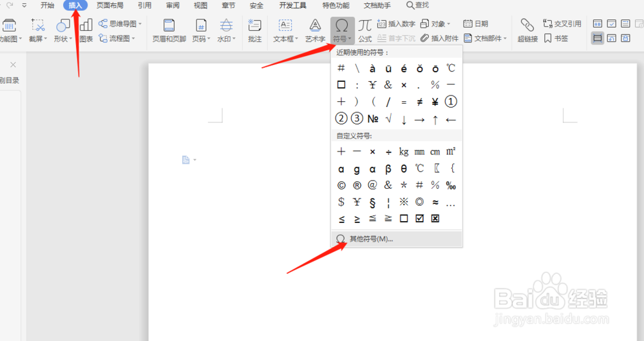This screenshot has width=644, height=341.
Task: Insert the mm unit symbol
Action: 419,151
